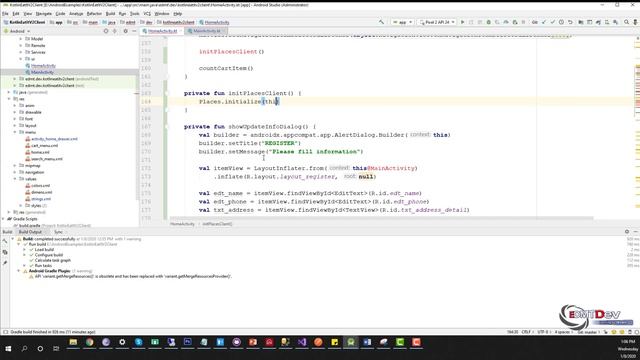This screenshot has width=640, height=360.
Task: Click the Scroll from Source target icon
Action: tap(106, 31)
